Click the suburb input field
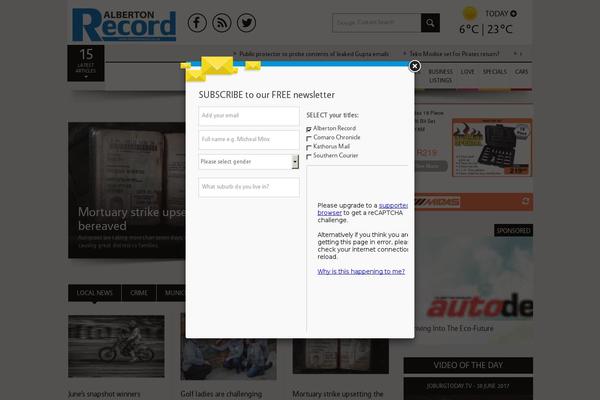The width and height of the screenshot is (600, 400). (249, 187)
